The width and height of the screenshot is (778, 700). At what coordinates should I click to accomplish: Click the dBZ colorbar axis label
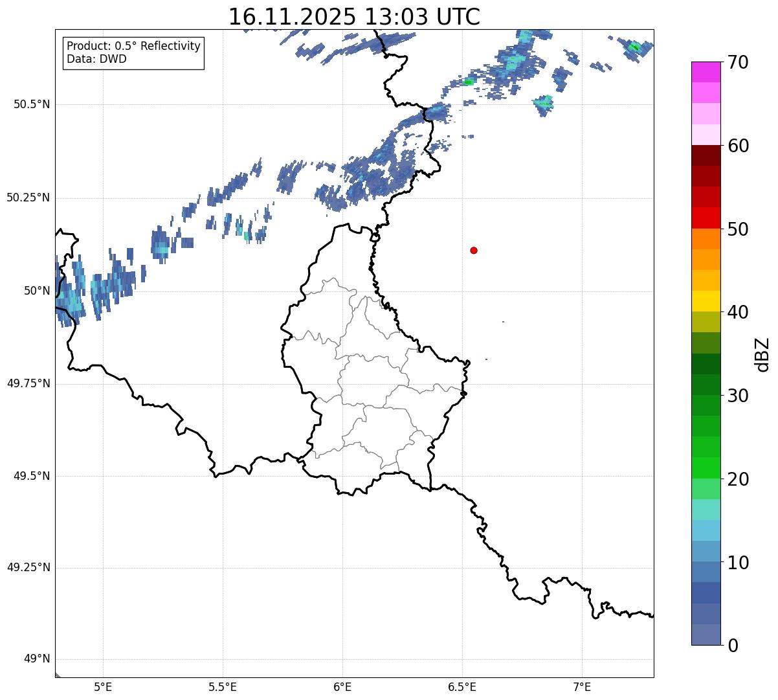762,354
